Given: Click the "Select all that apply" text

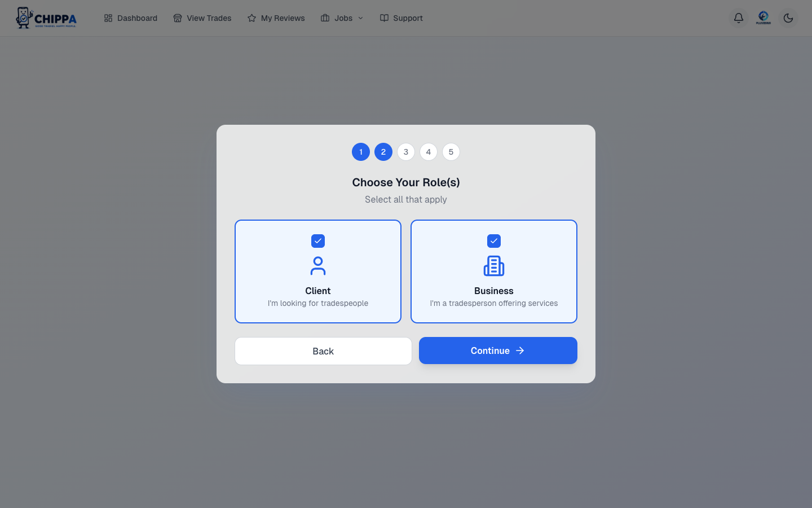Looking at the screenshot, I should click(406, 199).
